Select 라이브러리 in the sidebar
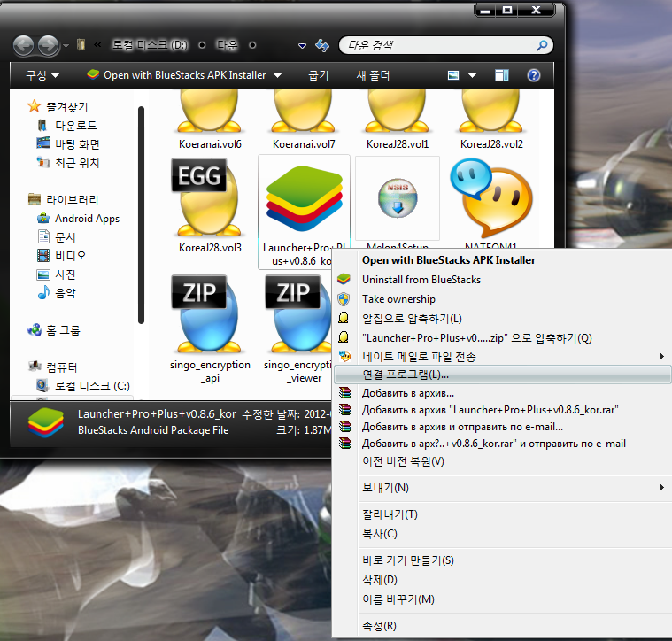672x641 pixels. pyautogui.click(x=64, y=200)
